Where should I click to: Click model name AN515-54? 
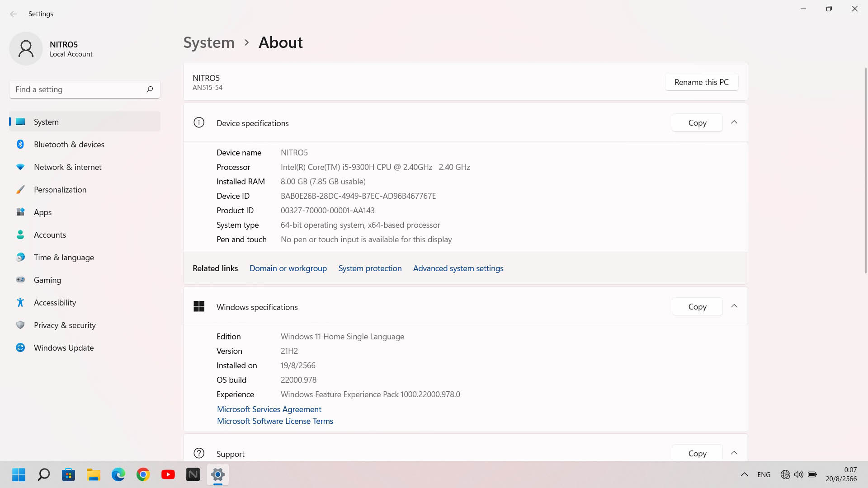208,88
